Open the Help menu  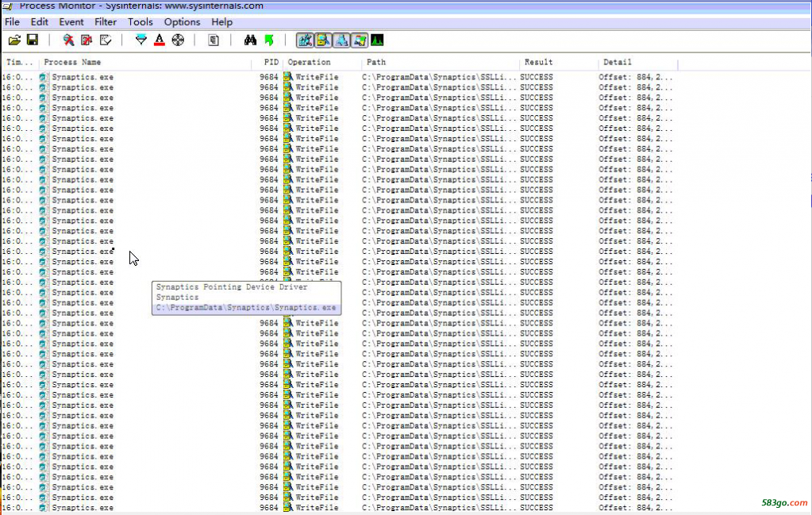(x=221, y=21)
